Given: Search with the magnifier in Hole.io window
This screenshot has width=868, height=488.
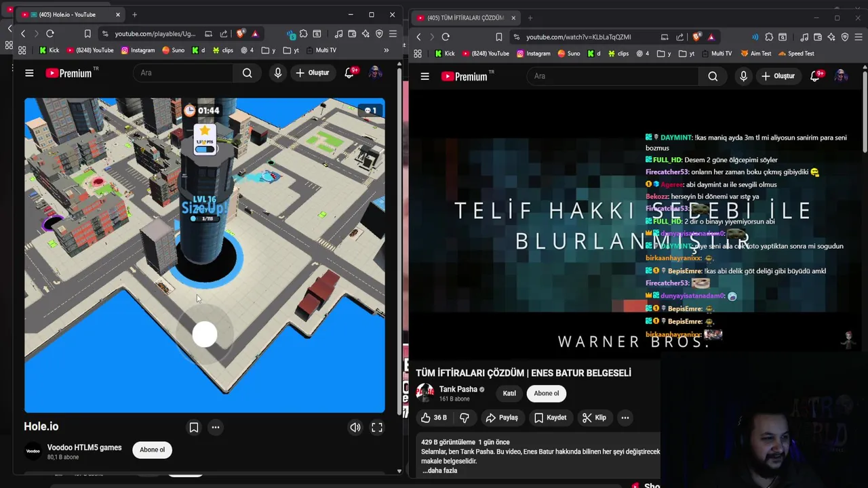Looking at the screenshot, I should (248, 73).
